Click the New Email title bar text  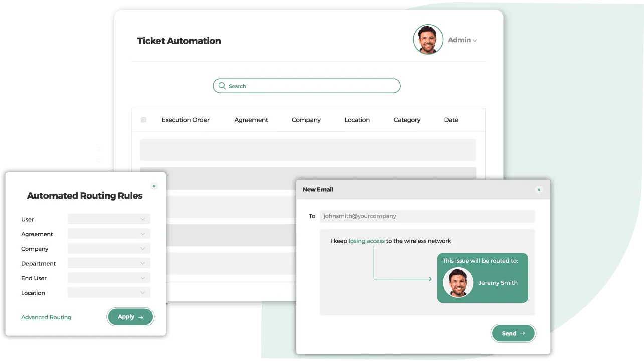click(x=318, y=190)
